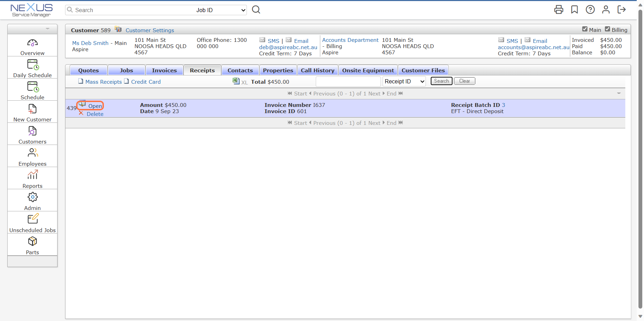This screenshot has height=321, width=644.
Task: Switch to the Quotes tab
Action: [x=89, y=70]
